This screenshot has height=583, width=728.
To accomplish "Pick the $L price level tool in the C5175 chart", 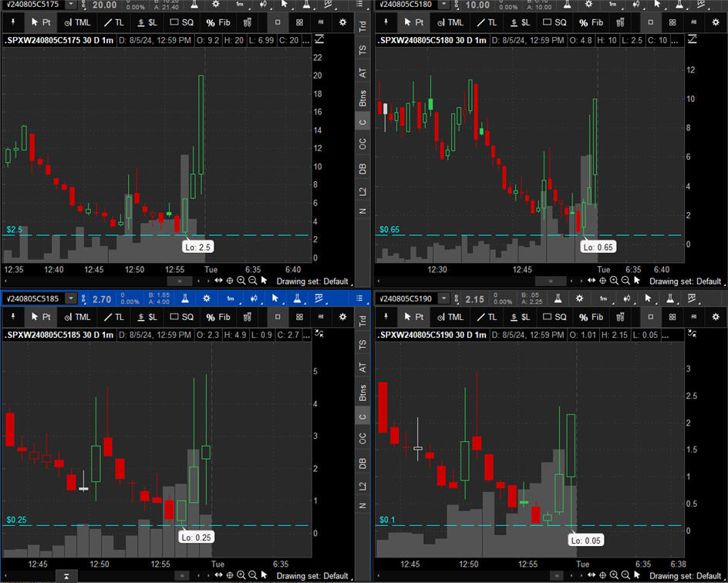I will pyautogui.click(x=147, y=22).
